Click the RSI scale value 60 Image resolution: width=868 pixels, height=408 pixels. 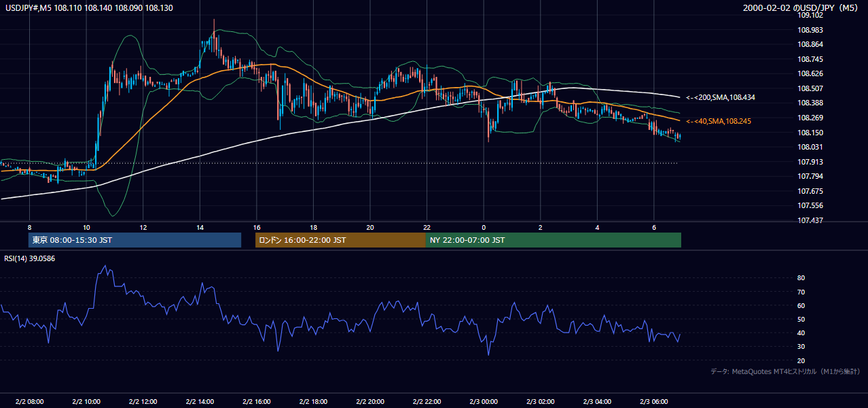801,305
